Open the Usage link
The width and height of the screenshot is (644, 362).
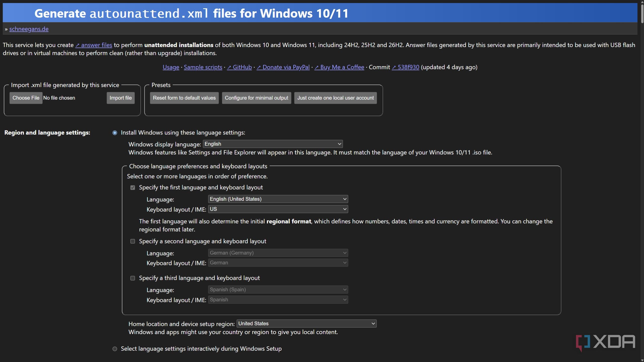171,67
